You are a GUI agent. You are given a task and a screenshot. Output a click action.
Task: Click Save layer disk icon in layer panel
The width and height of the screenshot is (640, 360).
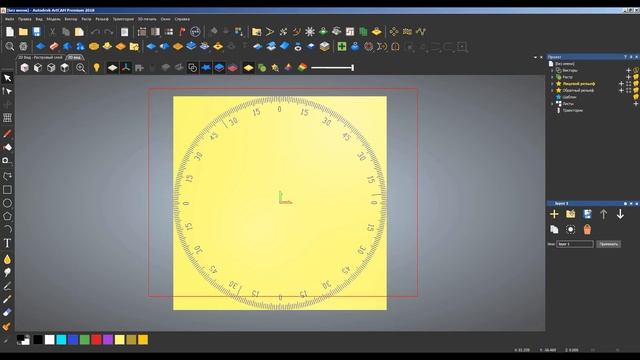click(x=587, y=214)
